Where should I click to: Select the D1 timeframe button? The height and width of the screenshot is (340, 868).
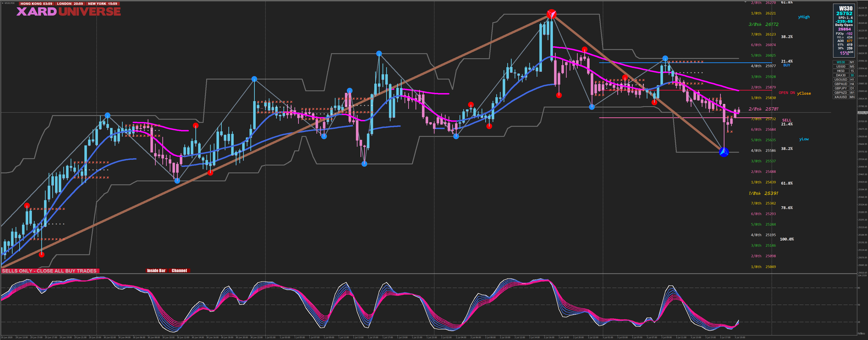(x=852, y=88)
